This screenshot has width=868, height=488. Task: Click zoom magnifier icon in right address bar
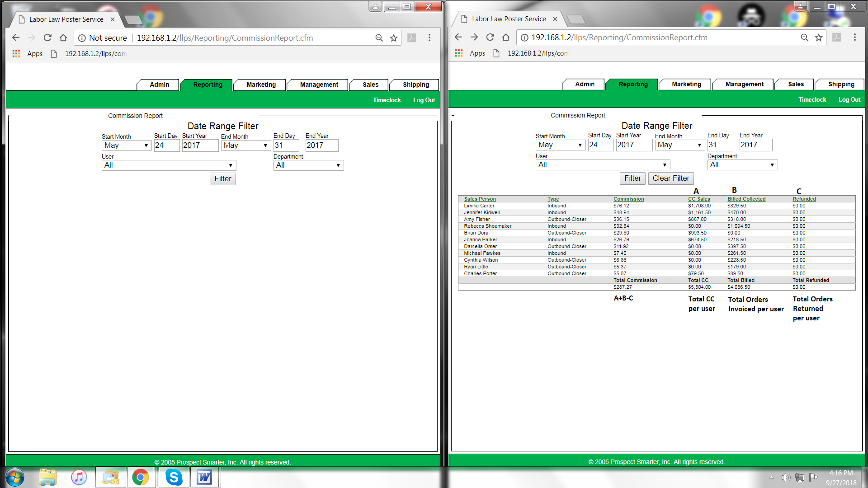pos(804,38)
